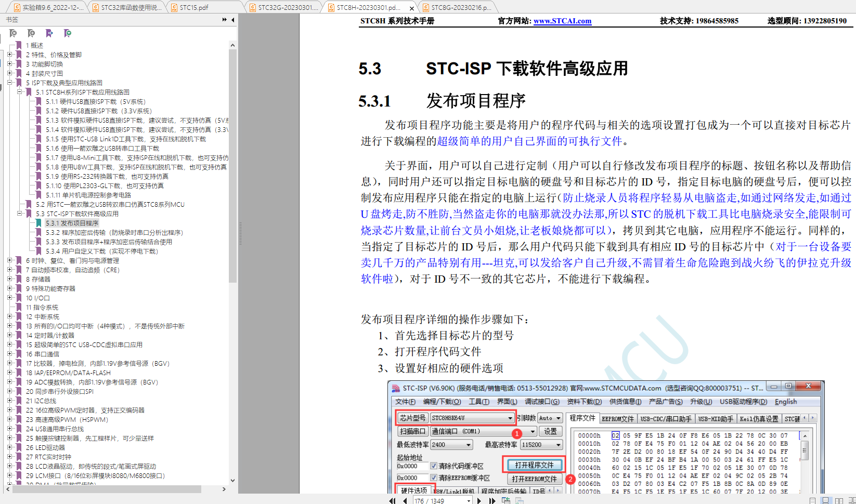The width and height of the screenshot is (856, 504).
Task: Click the PDF icon on STC15.pdf tab
Action: [173, 8]
